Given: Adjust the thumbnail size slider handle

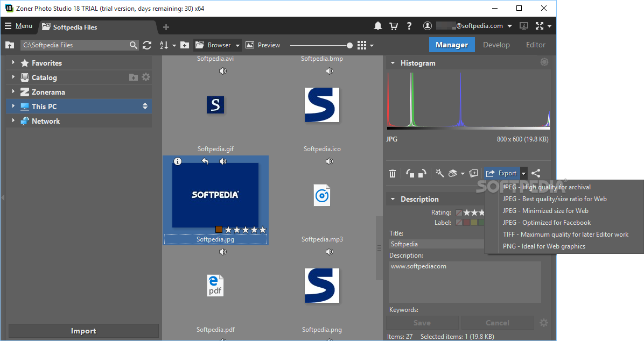Looking at the screenshot, I should point(349,46).
